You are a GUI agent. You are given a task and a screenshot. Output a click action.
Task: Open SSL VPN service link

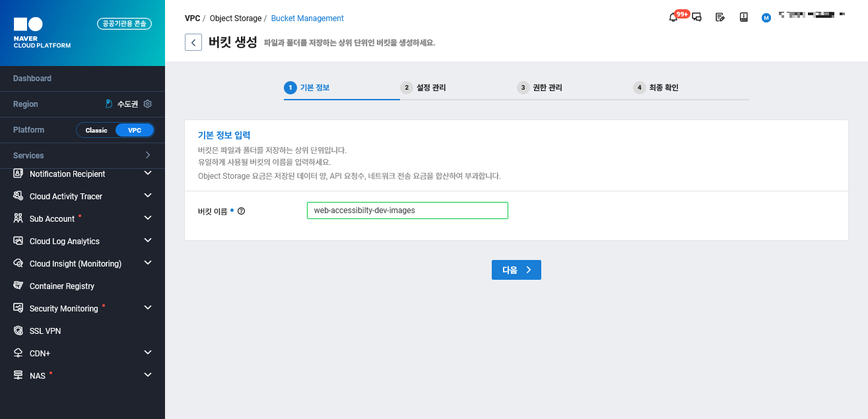45,331
